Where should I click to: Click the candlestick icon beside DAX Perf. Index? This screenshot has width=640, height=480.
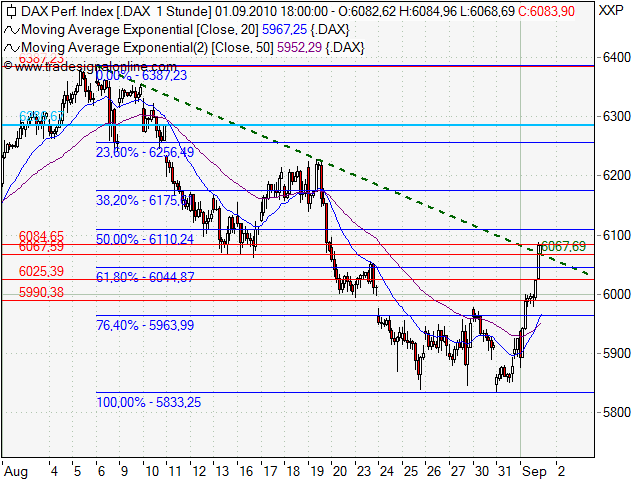[11, 11]
